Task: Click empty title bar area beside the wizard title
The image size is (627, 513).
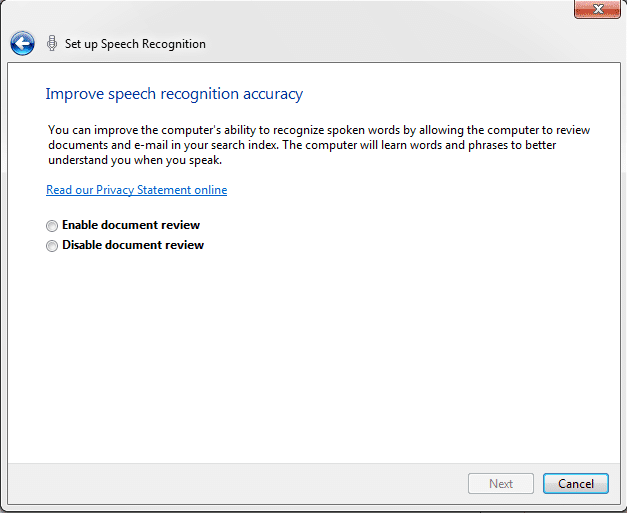Action: click(384, 43)
